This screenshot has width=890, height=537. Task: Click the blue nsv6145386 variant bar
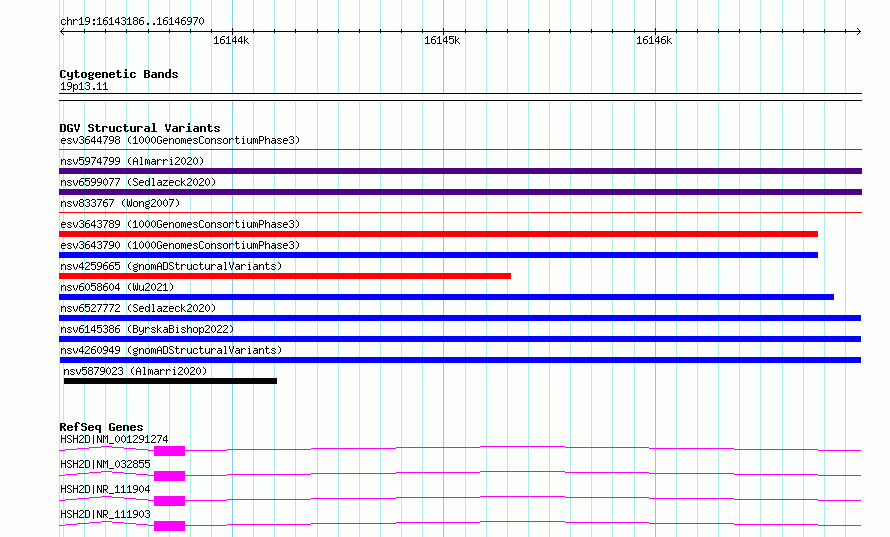pyautogui.click(x=460, y=339)
